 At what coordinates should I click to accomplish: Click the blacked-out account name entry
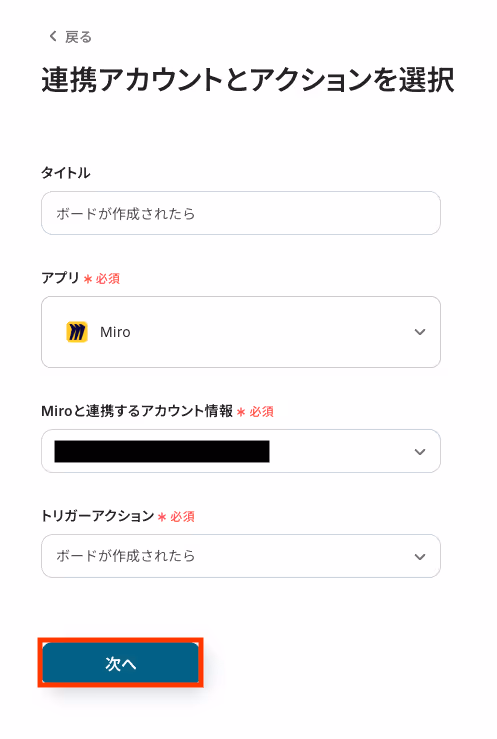click(x=162, y=452)
